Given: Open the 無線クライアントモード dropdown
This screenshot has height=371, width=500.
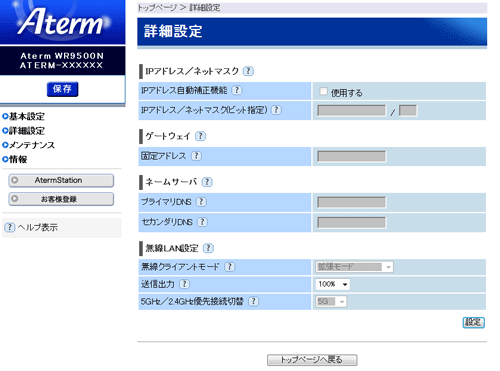Looking at the screenshot, I should pos(354,267).
